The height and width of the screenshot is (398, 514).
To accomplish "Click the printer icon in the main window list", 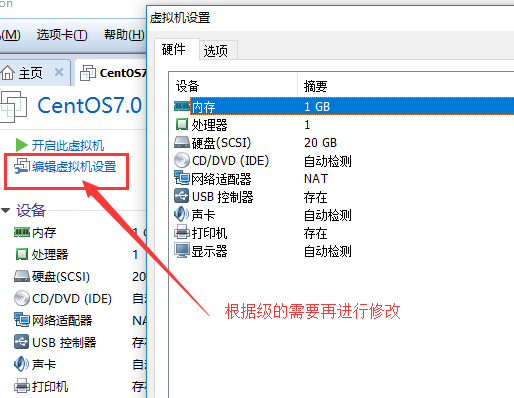I will 22,386.
